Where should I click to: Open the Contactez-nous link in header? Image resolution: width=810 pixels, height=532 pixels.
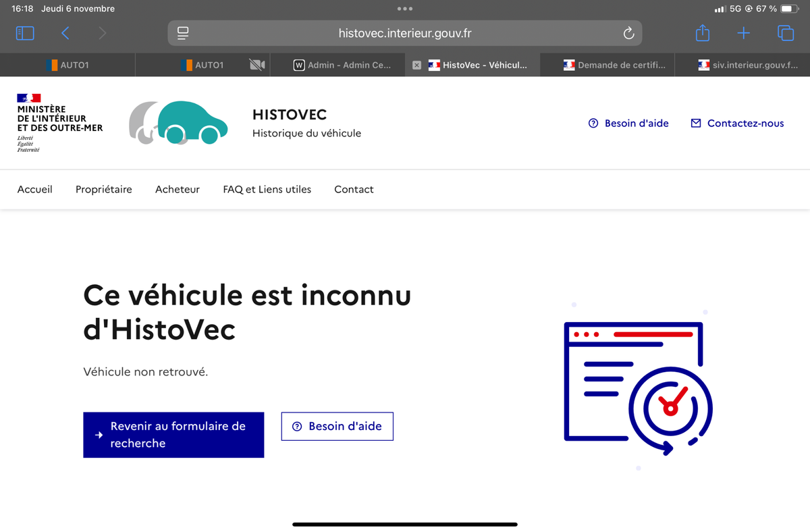(737, 124)
